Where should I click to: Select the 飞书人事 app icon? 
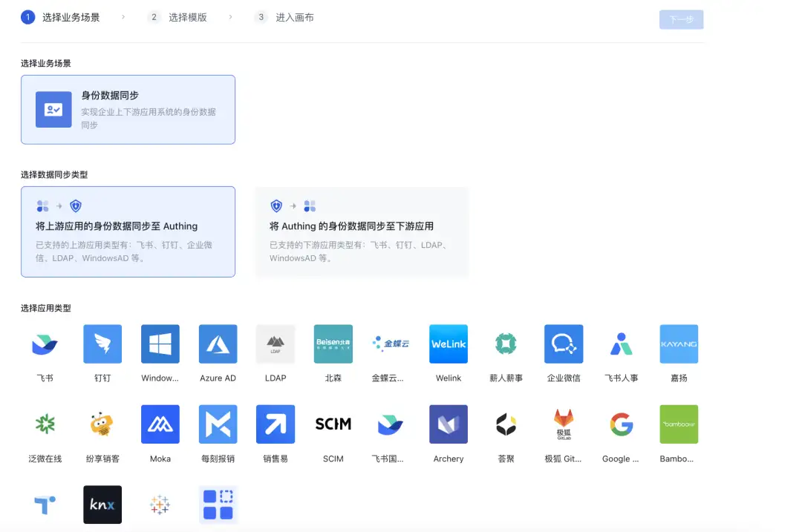(x=622, y=344)
